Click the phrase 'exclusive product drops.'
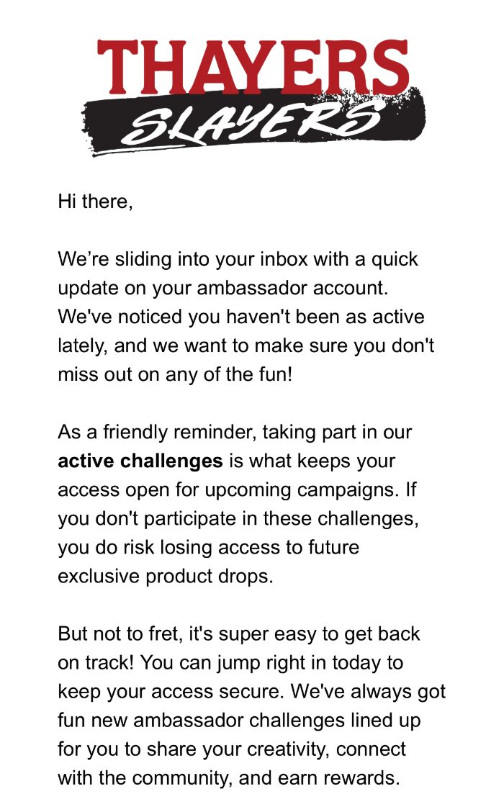This screenshot has width=504, height=812. click(x=166, y=577)
